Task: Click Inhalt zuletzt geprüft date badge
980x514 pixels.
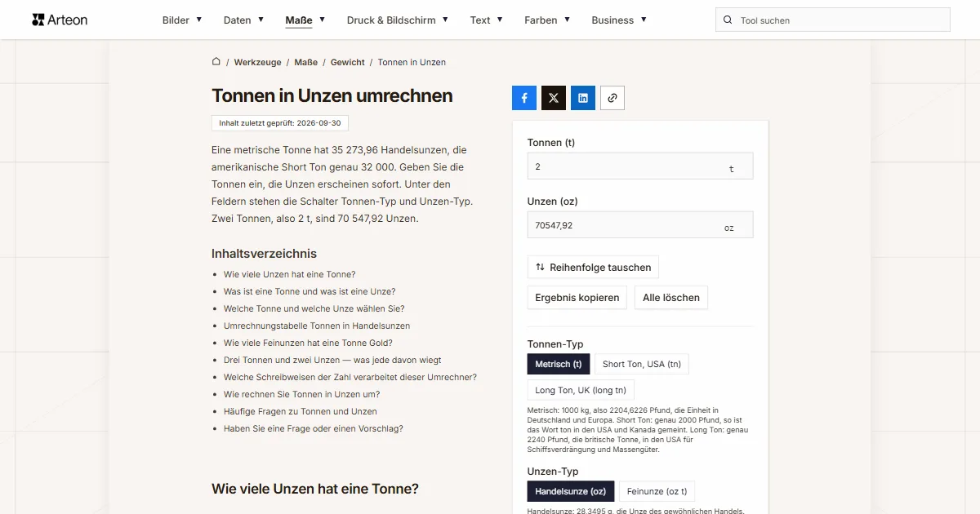Action: (x=280, y=123)
